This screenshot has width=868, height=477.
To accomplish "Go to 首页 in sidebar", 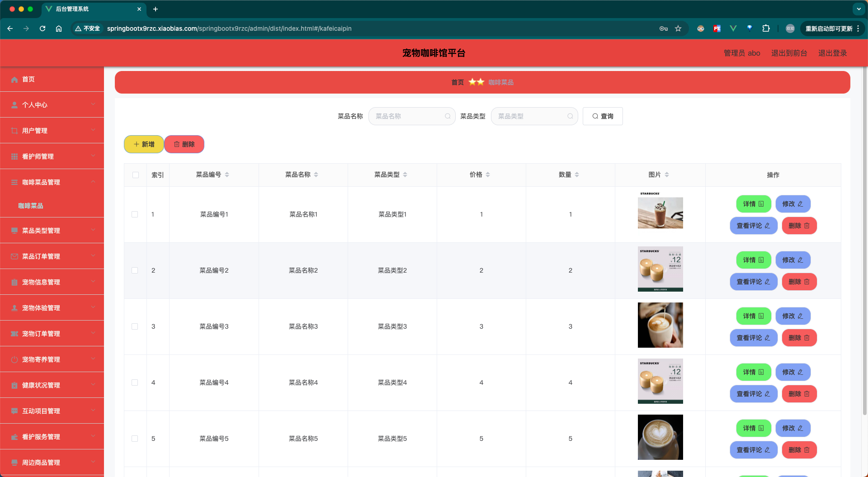I will coord(52,80).
